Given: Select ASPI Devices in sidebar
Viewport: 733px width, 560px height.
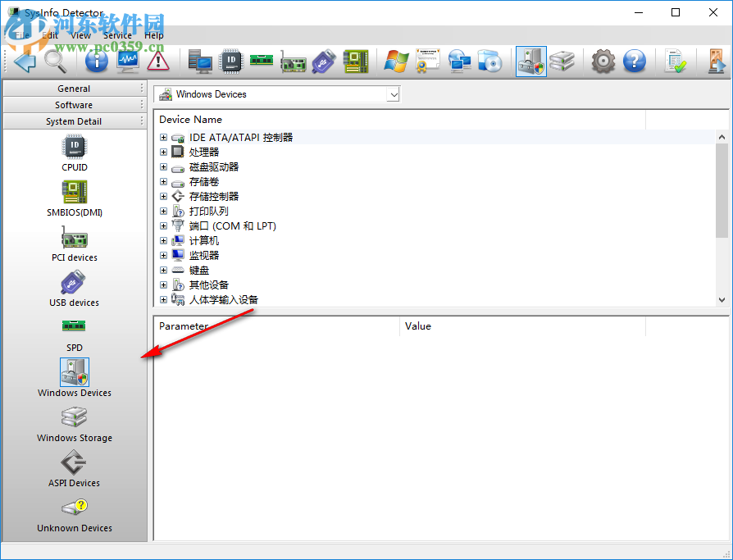Looking at the screenshot, I should (x=74, y=467).
